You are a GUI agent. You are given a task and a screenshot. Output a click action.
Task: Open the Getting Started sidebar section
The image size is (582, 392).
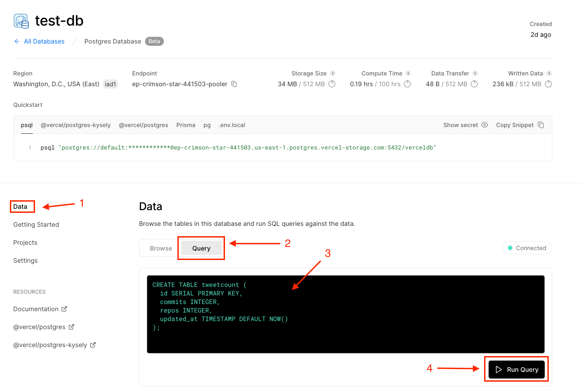point(36,225)
